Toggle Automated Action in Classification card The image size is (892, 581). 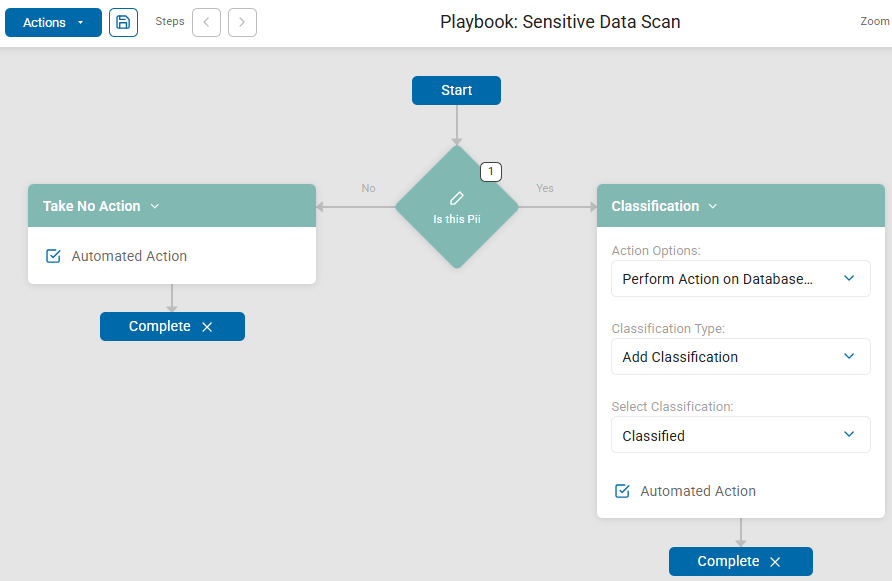click(622, 491)
